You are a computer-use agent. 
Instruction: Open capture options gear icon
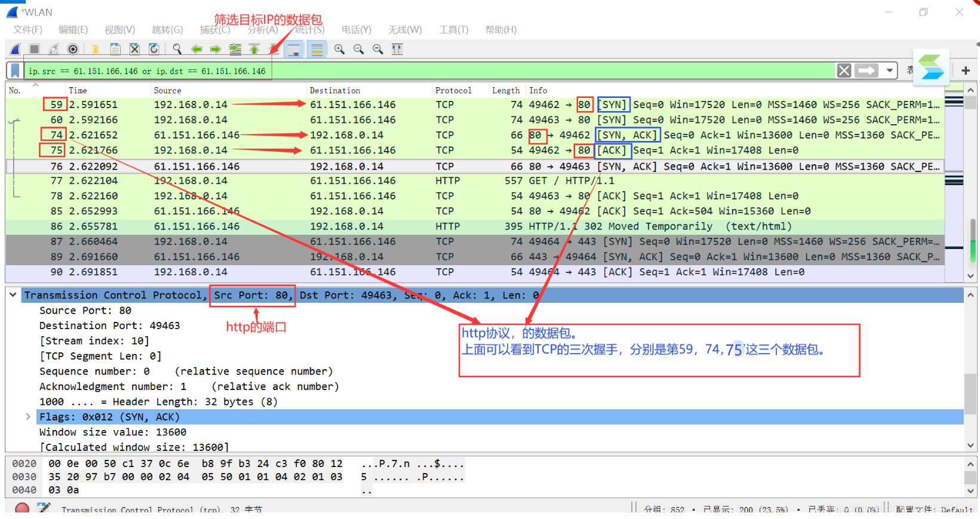[x=73, y=50]
